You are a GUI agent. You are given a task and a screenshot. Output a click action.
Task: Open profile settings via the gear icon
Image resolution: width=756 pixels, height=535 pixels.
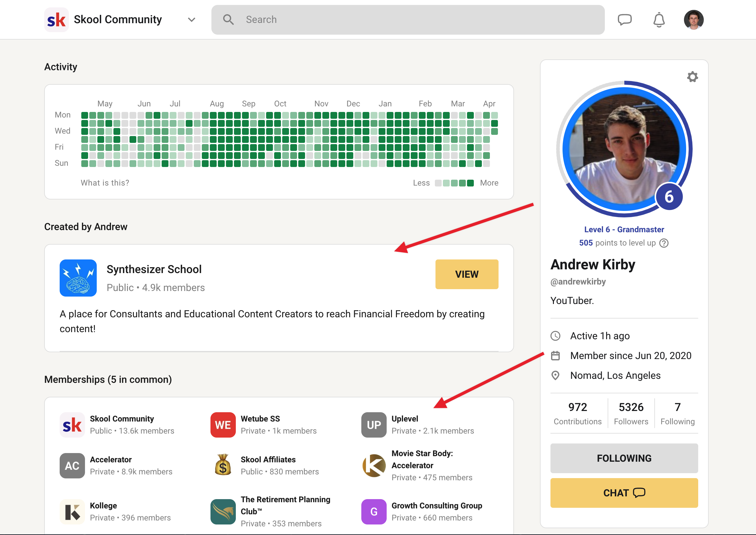[692, 77]
